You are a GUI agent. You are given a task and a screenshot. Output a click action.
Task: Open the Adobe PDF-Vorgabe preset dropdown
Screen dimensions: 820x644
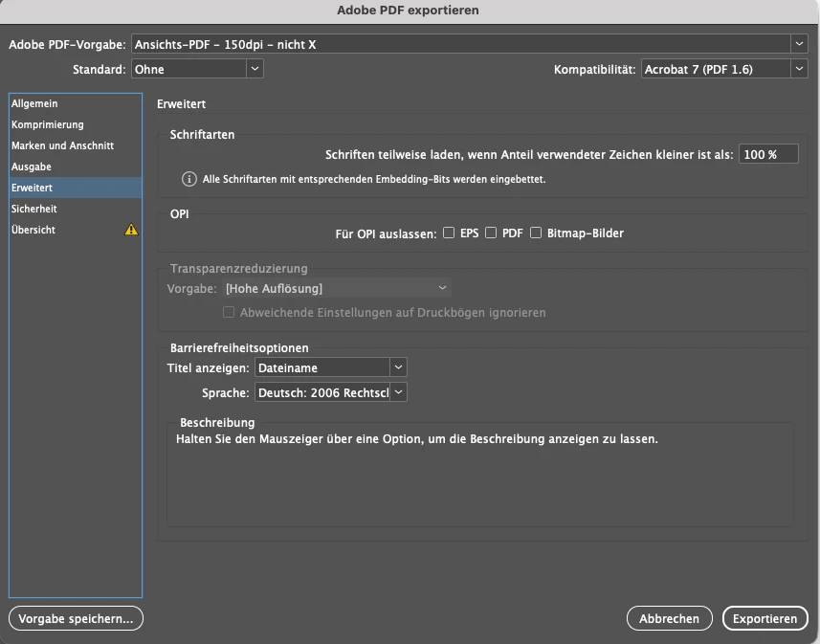[x=469, y=44]
